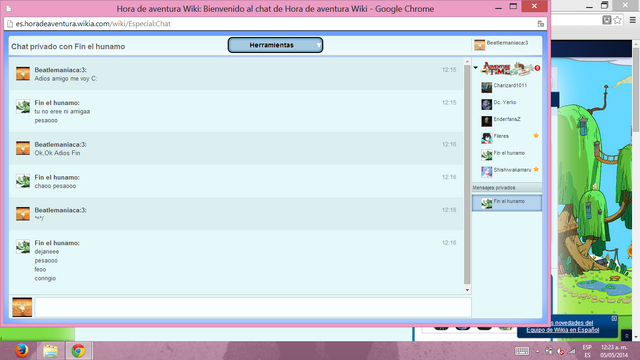The image size is (640, 360).
Task: Click the network signal icon in tray
Action: coord(572,351)
